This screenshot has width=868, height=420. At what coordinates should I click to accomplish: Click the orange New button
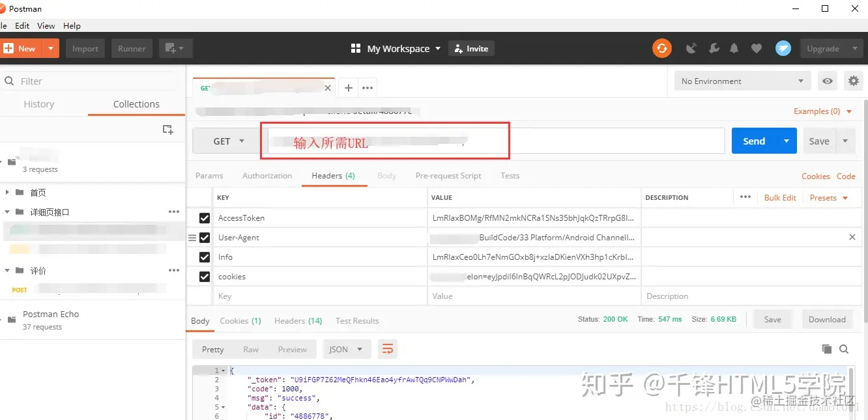point(21,49)
